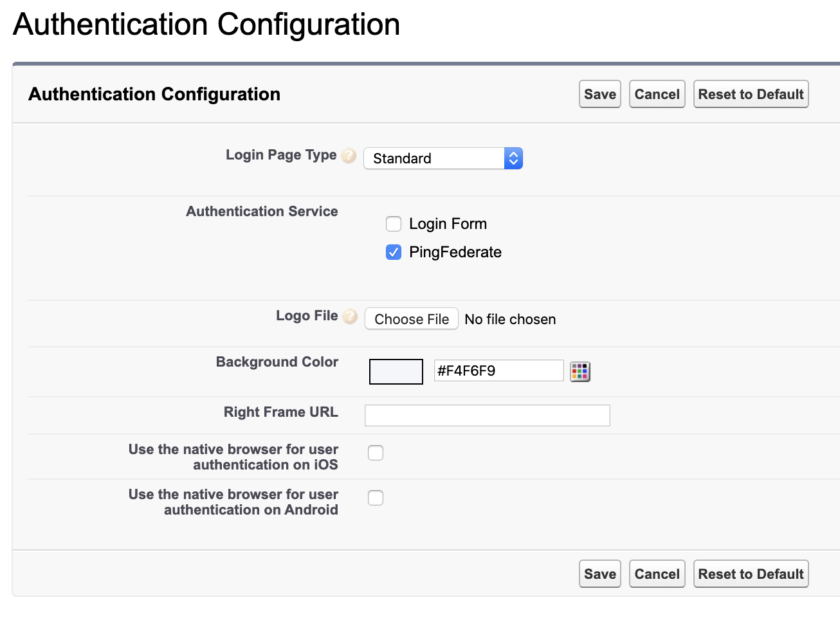The image size is (840, 620).
Task: Click the bottom Save button
Action: [x=599, y=574]
